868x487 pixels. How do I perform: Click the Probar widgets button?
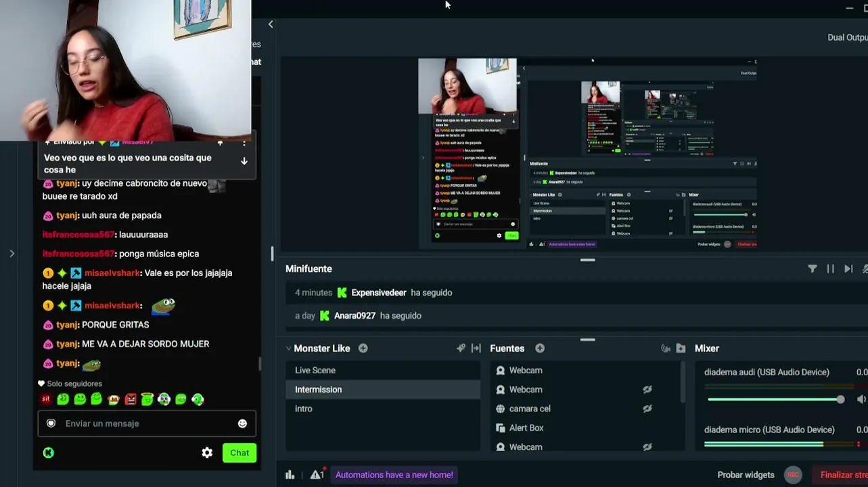(x=746, y=475)
